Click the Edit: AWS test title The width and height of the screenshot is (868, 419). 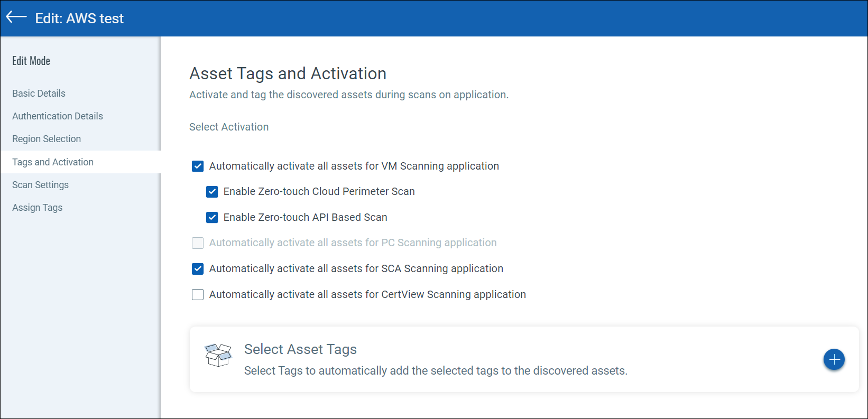[79, 18]
